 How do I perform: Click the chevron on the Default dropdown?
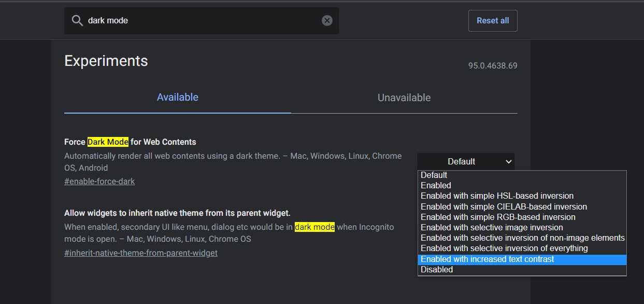click(508, 161)
